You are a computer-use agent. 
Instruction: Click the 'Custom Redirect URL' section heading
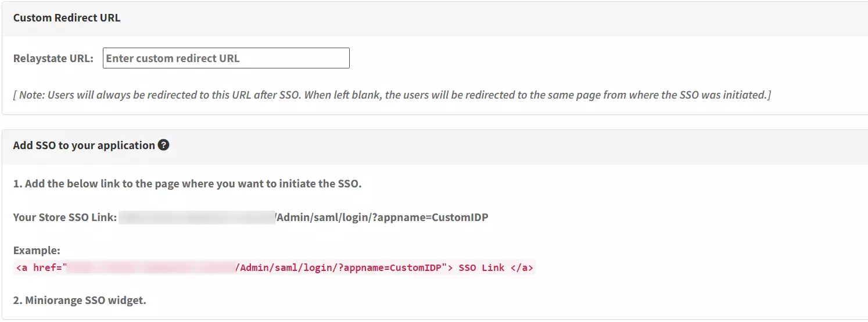click(67, 17)
